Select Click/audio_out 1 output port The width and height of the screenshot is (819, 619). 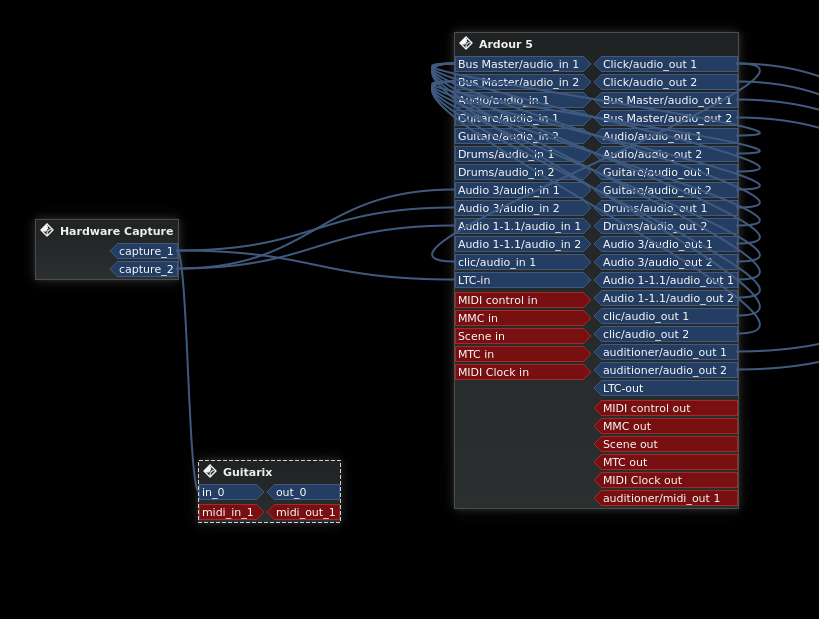[x=666, y=64]
